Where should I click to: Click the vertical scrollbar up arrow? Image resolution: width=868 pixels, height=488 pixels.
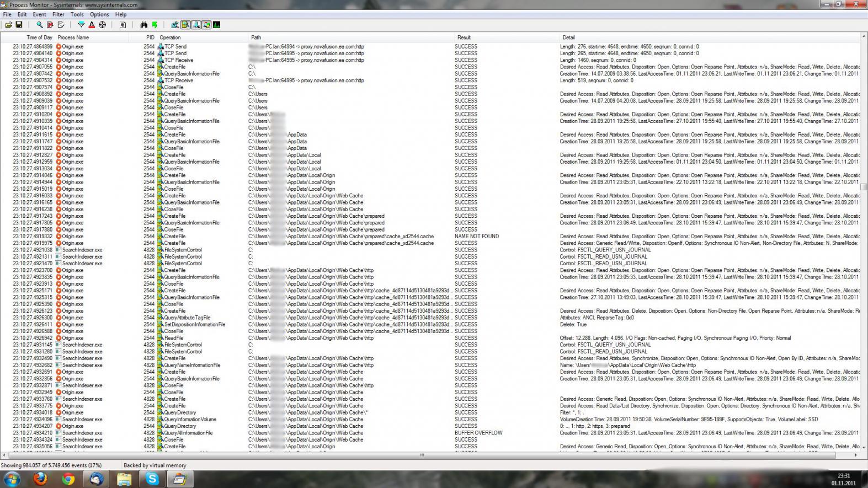point(864,37)
